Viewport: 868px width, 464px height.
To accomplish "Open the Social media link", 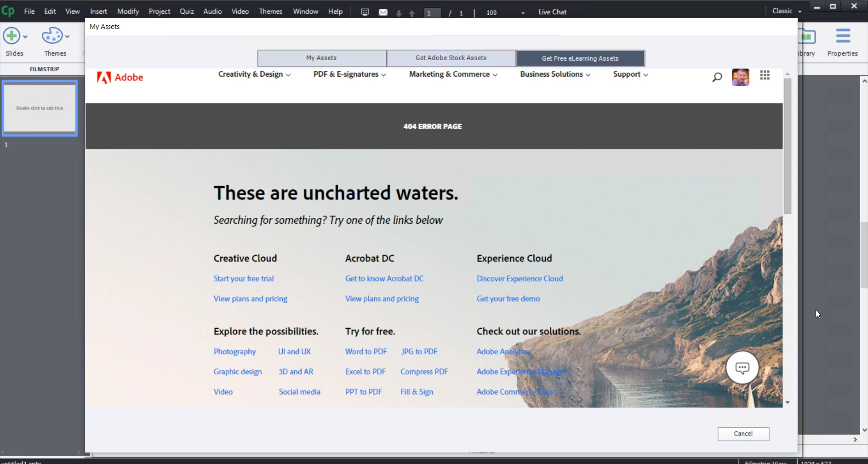I will point(299,392).
